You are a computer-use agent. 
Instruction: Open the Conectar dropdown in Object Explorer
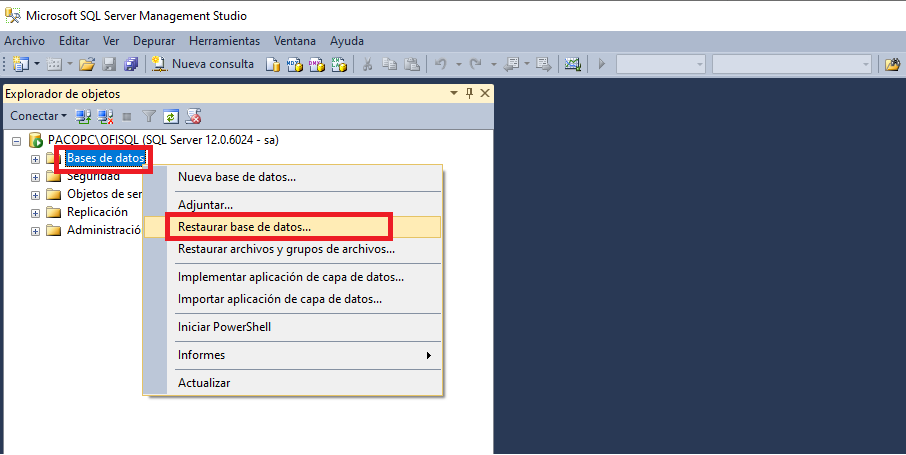click(38, 116)
